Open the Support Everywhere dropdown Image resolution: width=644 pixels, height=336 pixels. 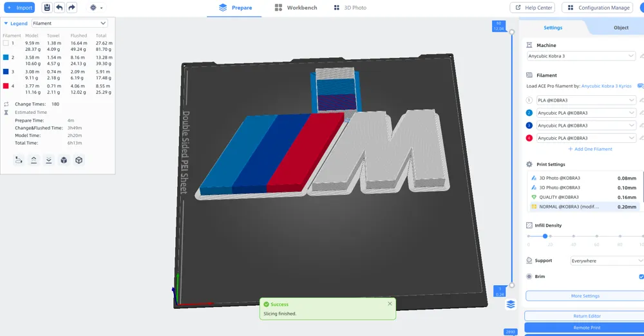607,261
